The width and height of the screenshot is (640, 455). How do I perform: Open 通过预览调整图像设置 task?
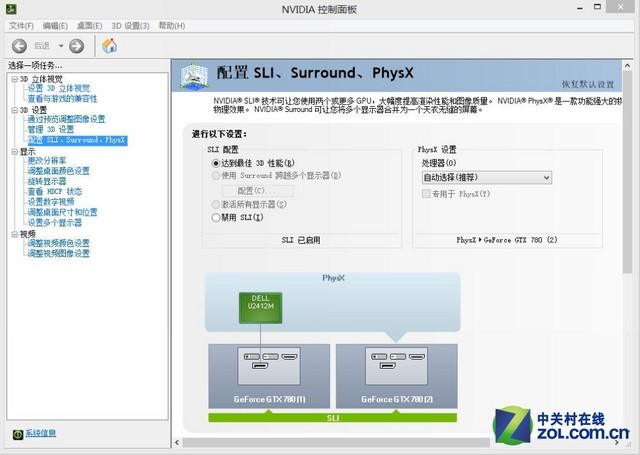[x=66, y=119]
